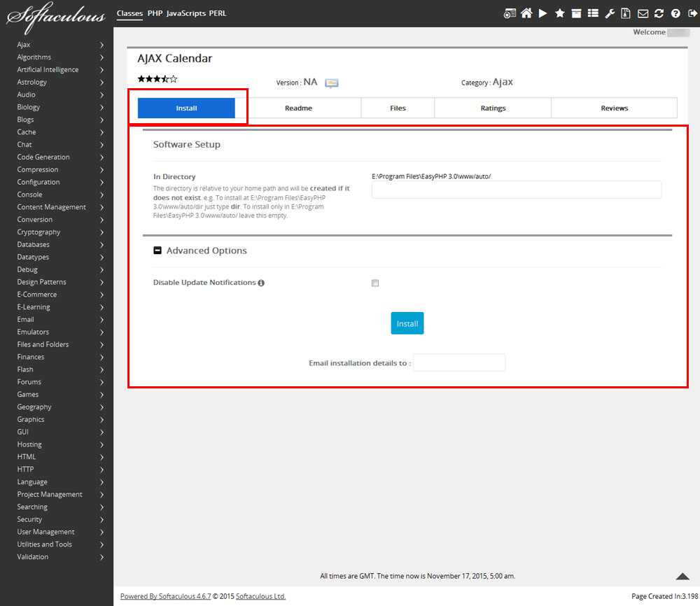700x606 pixels.
Task: Expand the Chat category chevron
Action: [101, 145]
